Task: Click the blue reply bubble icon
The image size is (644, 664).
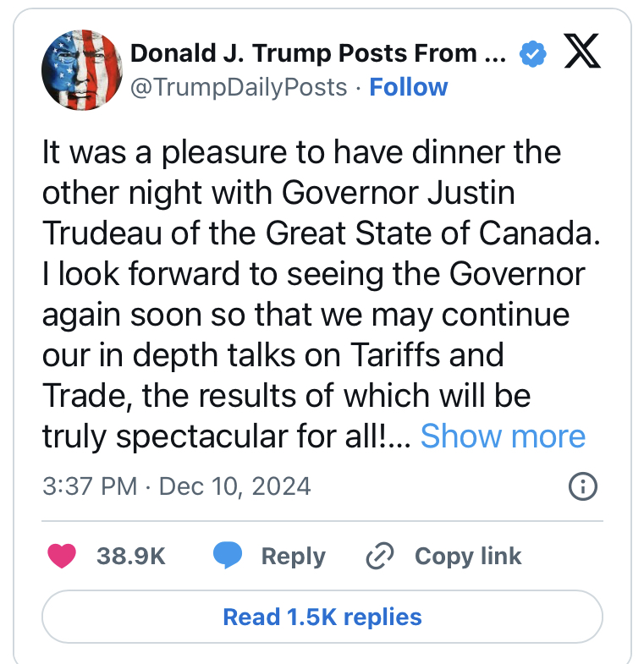Action: (x=228, y=556)
